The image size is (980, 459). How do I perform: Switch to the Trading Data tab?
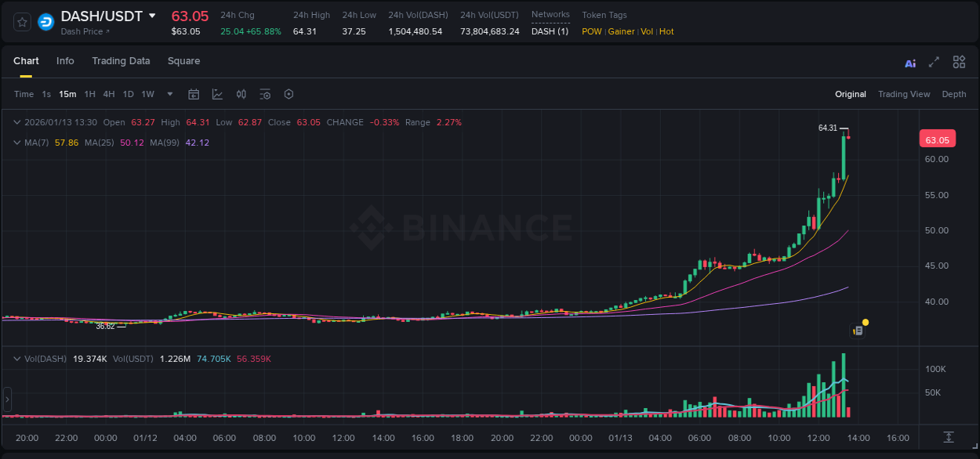[x=121, y=61]
